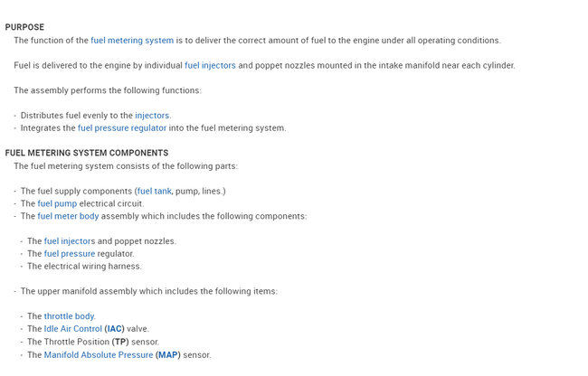
Task: Open the 'fuel pressure regulator' link
Action: click(122, 128)
